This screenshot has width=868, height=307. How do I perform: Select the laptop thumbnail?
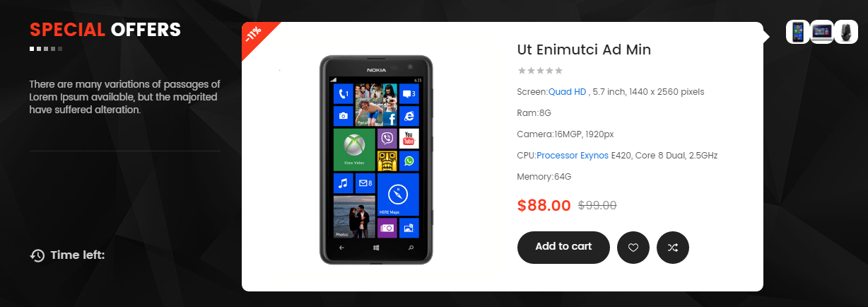822,32
